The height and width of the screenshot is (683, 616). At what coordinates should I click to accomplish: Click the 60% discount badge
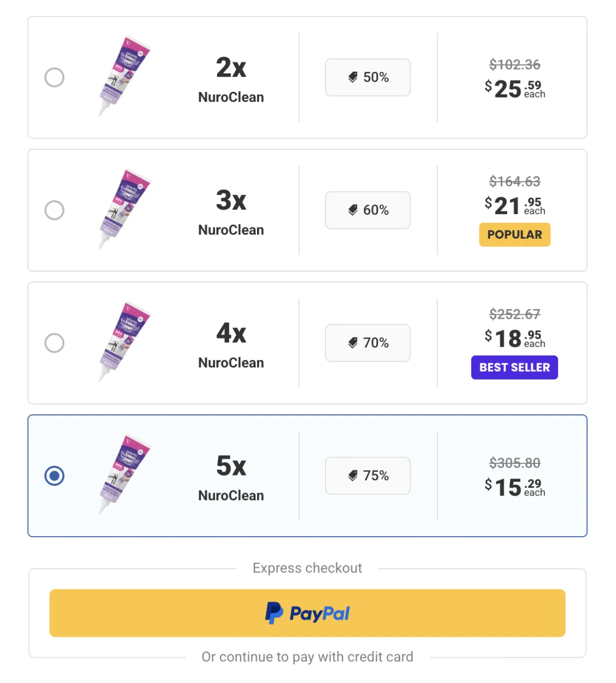(x=368, y=210)
